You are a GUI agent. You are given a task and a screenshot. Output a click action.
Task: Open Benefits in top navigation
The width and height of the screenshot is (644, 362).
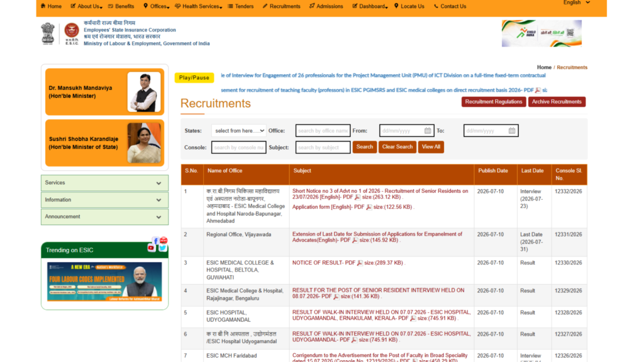point(121,6)
